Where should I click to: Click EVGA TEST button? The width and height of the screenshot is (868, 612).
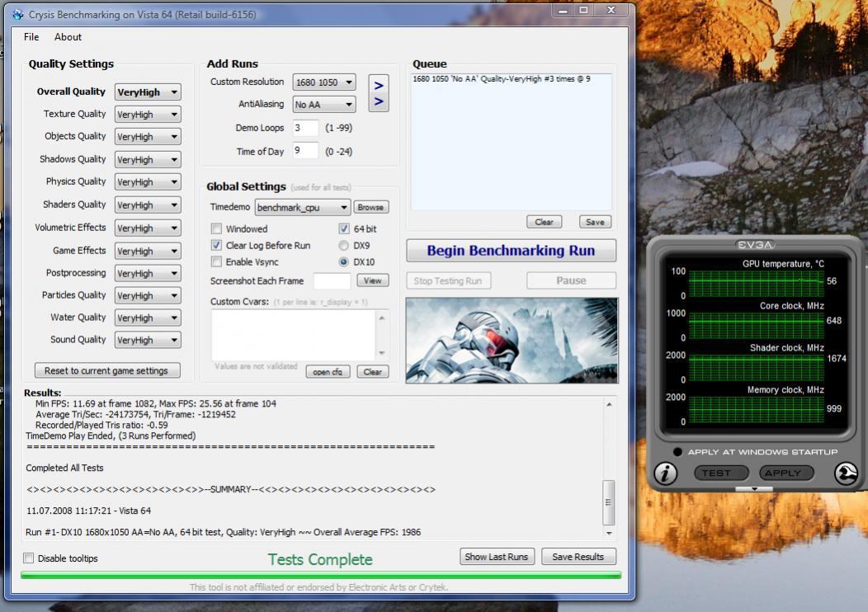721,473
